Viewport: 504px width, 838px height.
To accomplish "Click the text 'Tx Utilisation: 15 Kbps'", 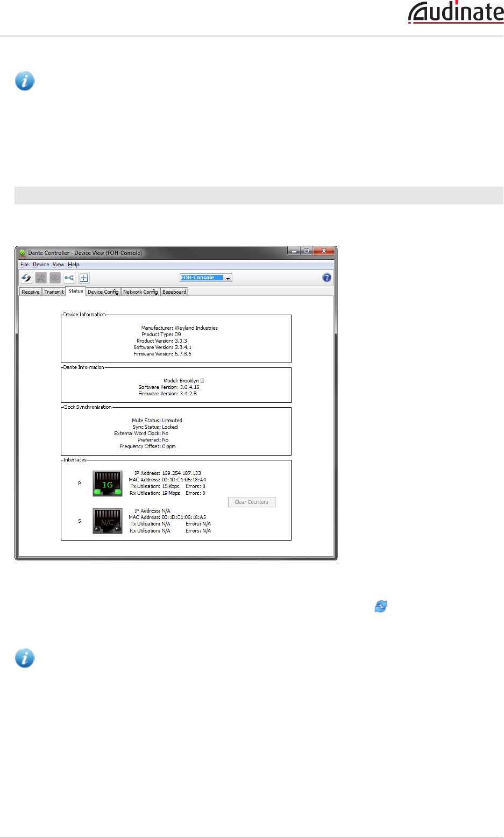I will click(x=155, y=486).
